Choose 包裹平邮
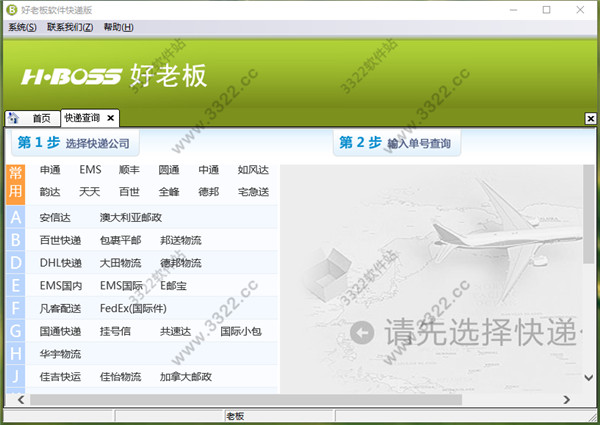The image size is (600, 425). 121,240
